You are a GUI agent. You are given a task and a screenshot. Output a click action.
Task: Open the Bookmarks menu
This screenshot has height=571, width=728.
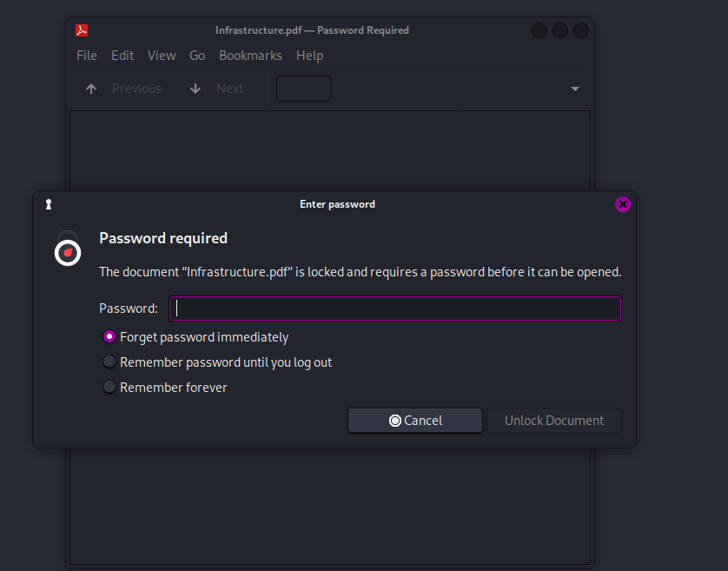pyautogui.click(x=250, y=56)
